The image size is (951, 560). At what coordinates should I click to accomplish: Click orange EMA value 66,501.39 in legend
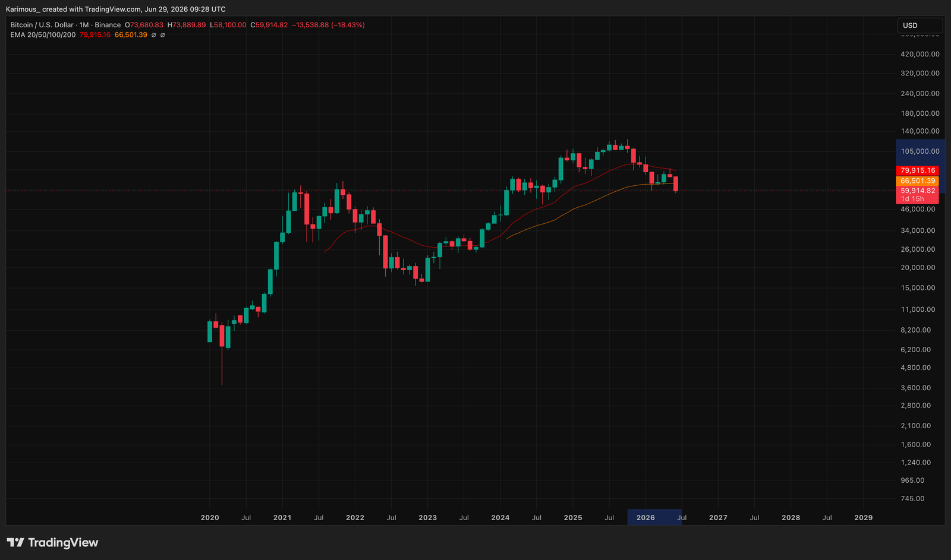[131, 35]
